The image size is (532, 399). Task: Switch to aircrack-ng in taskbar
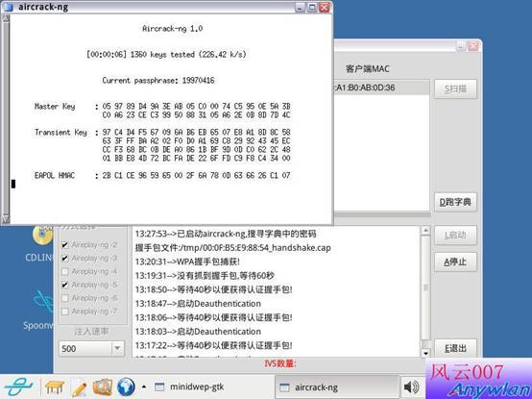tap(336, 387)
